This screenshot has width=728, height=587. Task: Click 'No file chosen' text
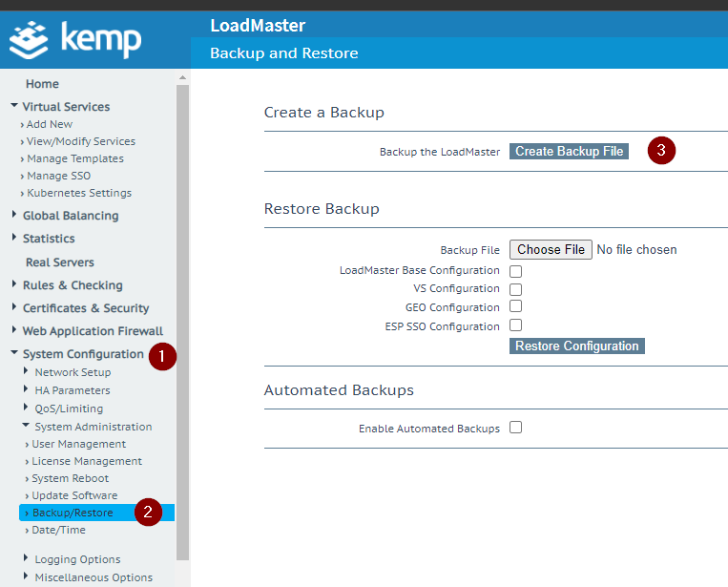pos(636,249)
